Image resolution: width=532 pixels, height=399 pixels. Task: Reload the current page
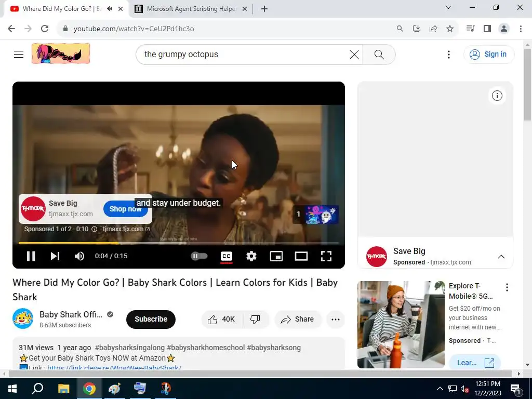click(45, 29)
